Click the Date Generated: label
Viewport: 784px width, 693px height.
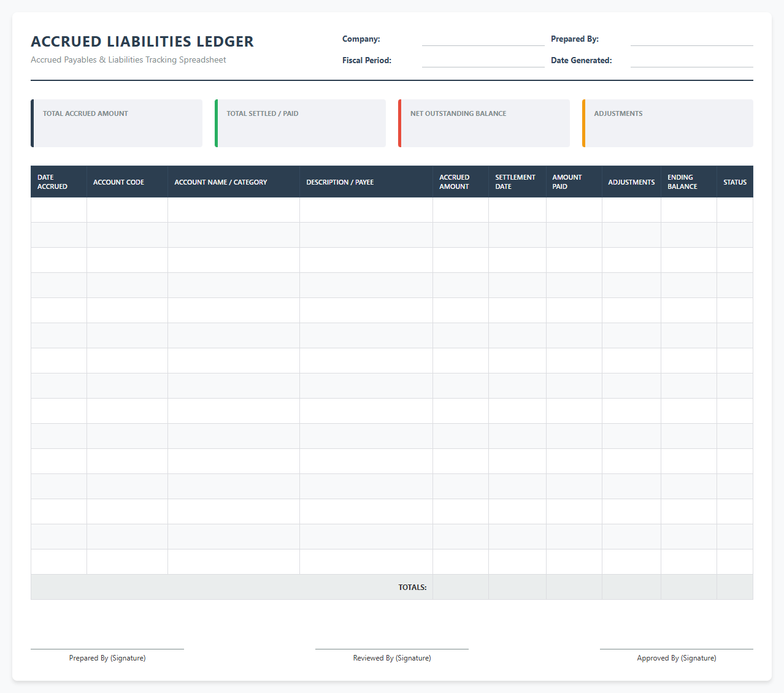click(x=582, y=61)
